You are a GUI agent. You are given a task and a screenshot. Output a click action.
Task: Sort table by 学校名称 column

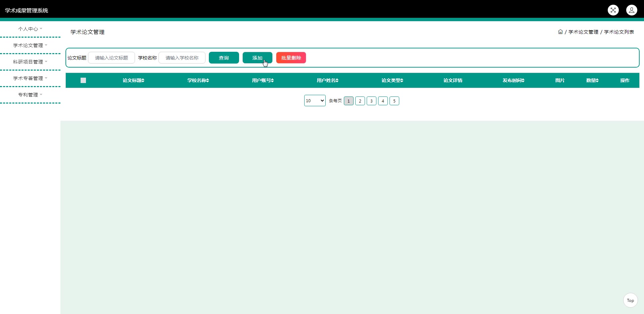tap(198, 80)
